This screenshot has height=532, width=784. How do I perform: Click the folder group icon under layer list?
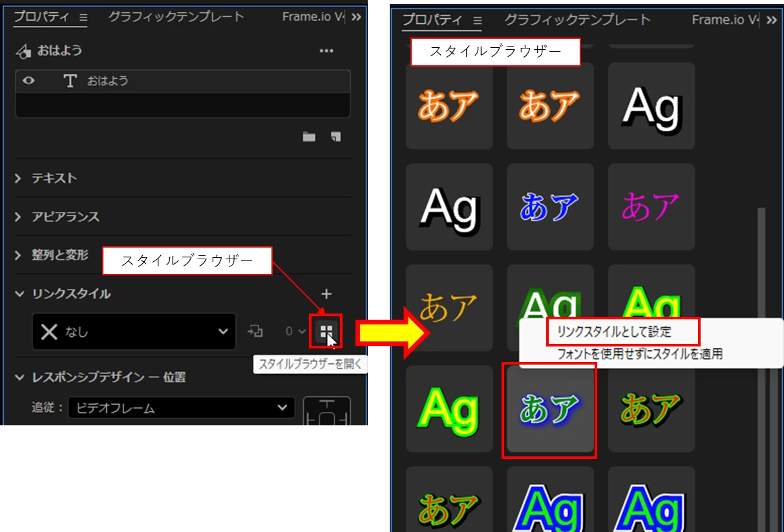(x=309, y=136)
